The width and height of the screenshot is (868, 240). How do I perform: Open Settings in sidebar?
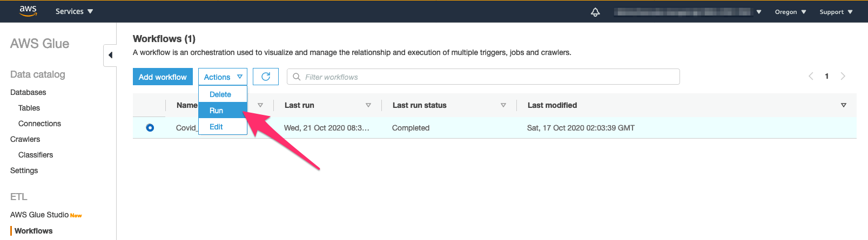pyautogui.click(x=24, y=170)
